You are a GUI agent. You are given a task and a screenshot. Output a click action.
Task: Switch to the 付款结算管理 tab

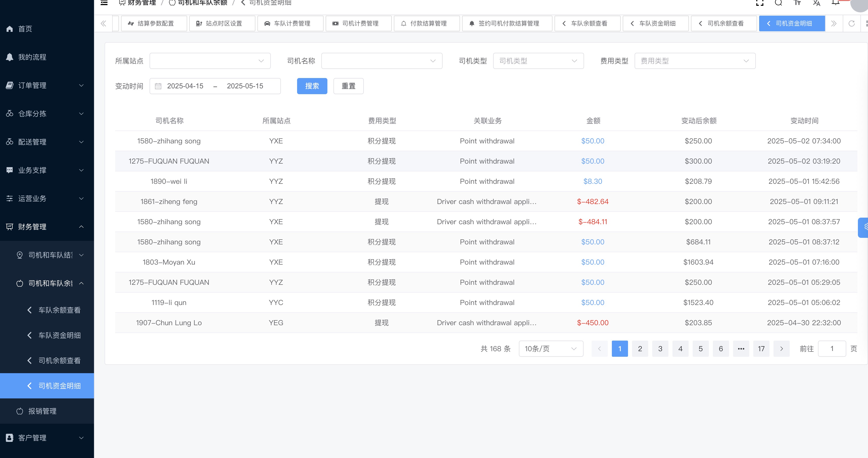[426, 23]
